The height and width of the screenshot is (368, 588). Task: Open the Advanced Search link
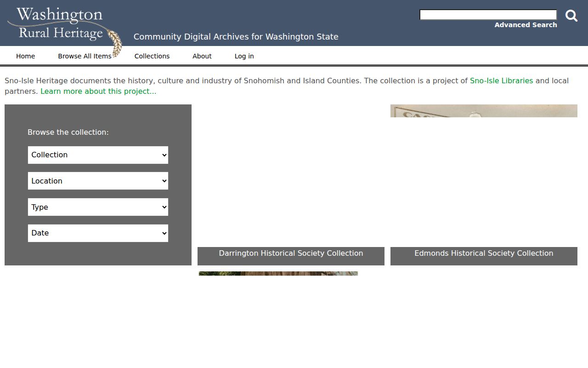click(526, 25)
